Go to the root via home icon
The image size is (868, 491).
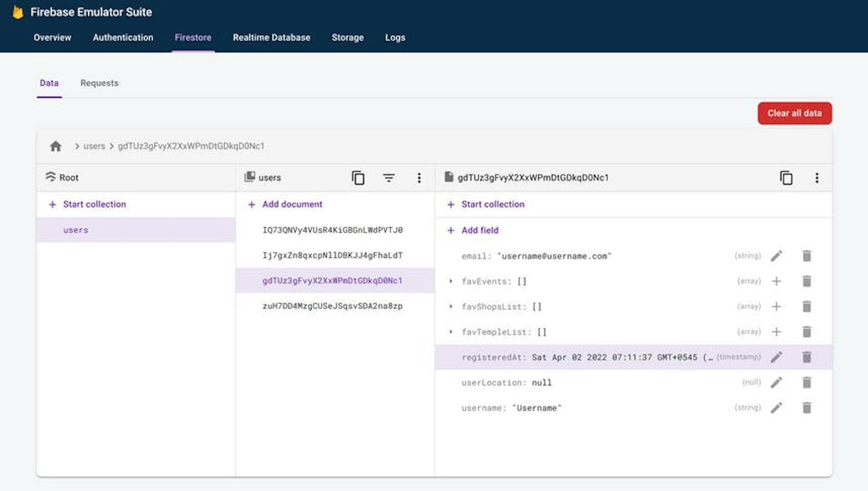56,146
